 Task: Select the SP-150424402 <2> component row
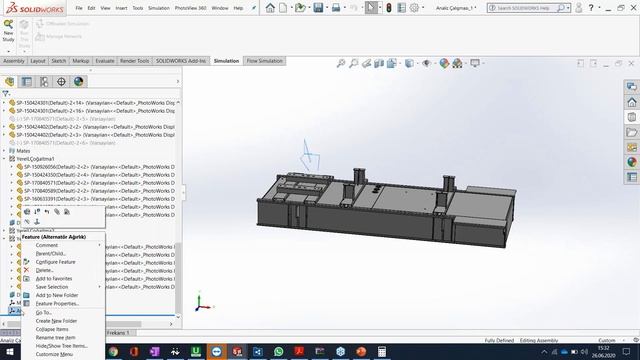pos(91,127)
